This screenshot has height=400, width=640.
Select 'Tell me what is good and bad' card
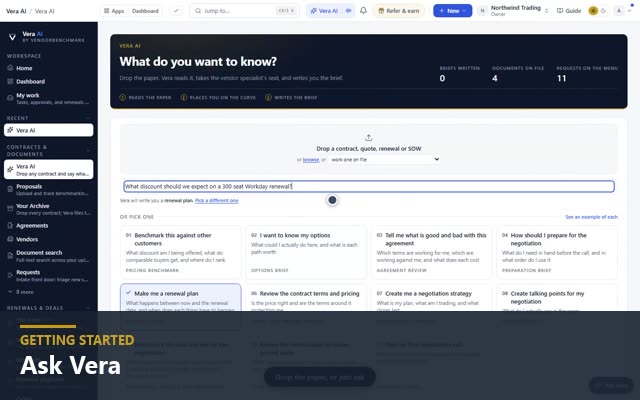(x=431, y=252)
